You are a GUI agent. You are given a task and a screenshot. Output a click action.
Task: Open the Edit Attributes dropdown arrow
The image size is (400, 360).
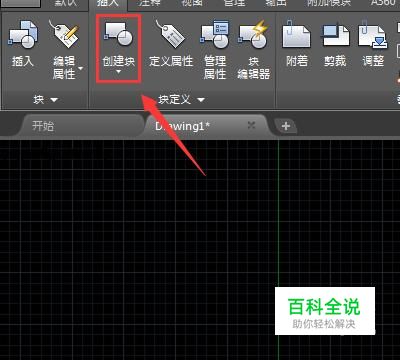[81, 68]
